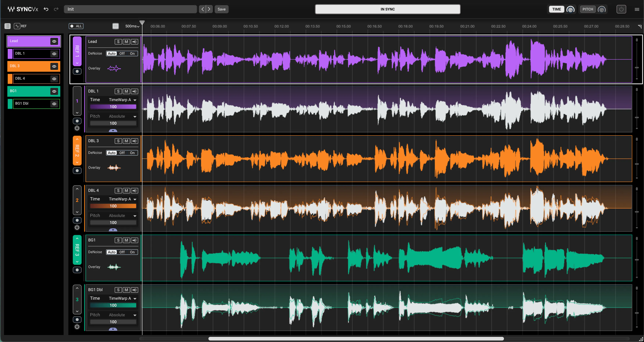Screen dimensions: 644x342
Task: Click the undo arrow icon
Action: pos(46,9)
